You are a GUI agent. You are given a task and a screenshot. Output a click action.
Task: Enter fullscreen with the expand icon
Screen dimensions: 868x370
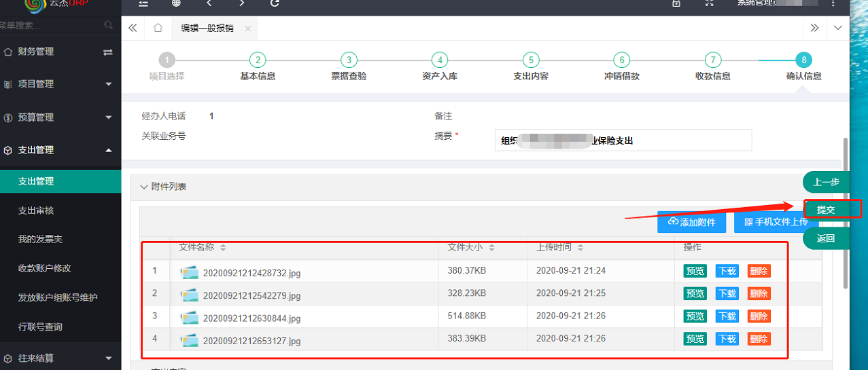click(x=710, y=3)
